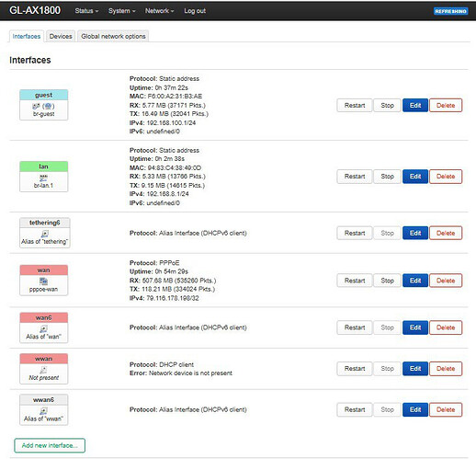Edit the tethering6 interface
The image size is (476, 459).
pyautogui.click(x=415, y=233)
